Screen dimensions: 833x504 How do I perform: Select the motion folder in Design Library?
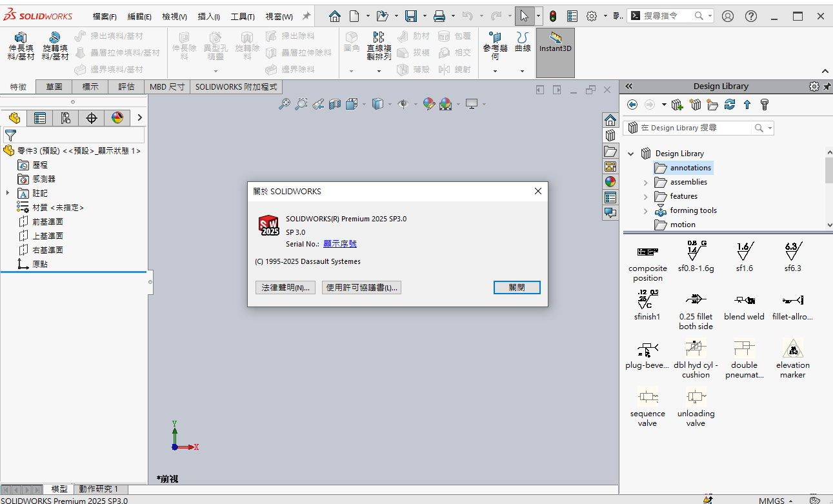pyautogui.click(x=683, y=225)
